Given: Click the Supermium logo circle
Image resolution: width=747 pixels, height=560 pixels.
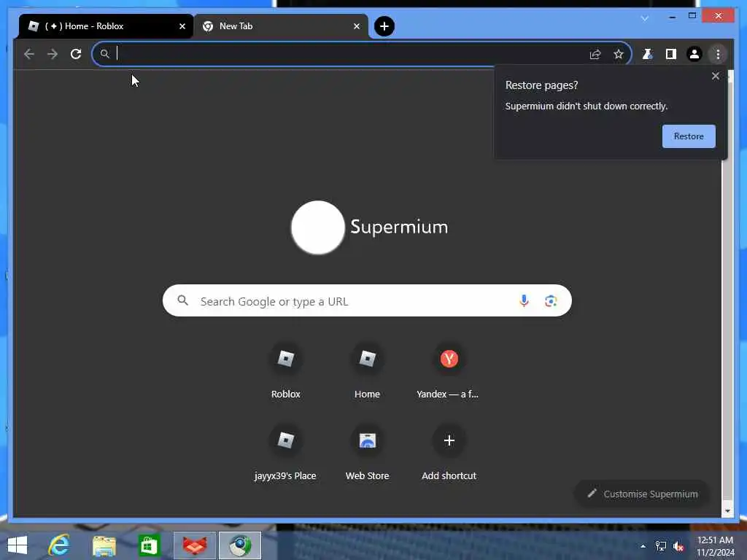Looking at the screenshot, I should [318, 227].
